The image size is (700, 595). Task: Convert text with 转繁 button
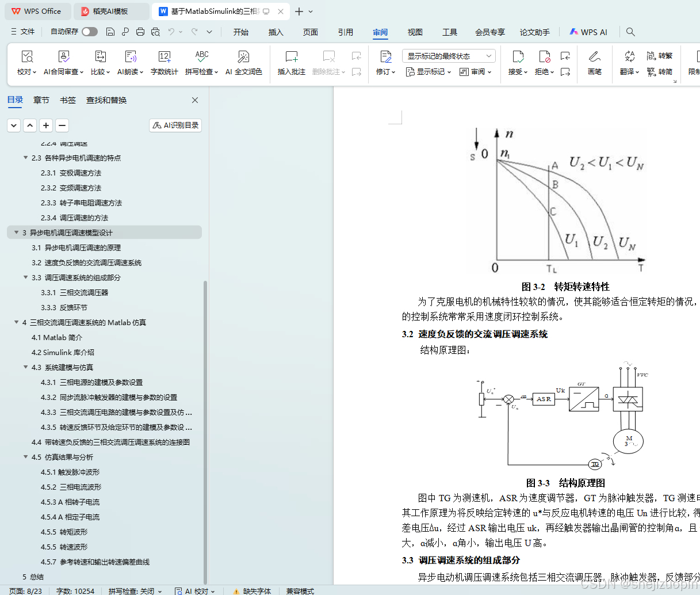[x=660, y=56]
